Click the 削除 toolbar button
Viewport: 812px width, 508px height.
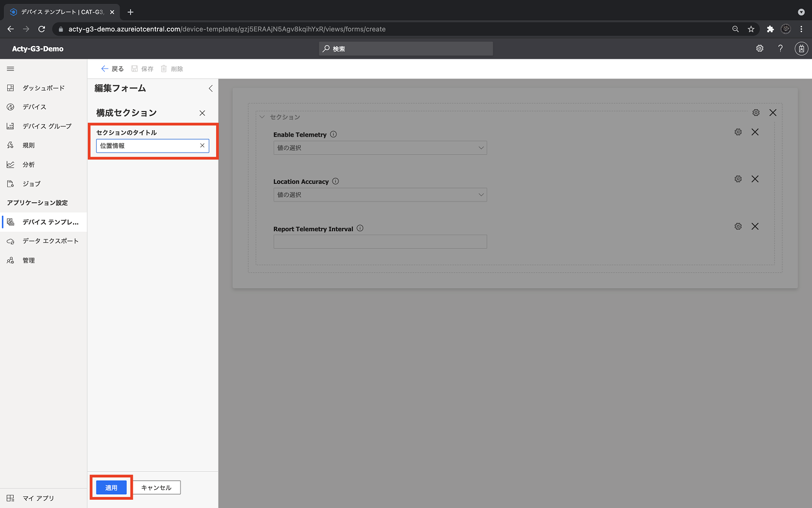[x=172, y=69]
